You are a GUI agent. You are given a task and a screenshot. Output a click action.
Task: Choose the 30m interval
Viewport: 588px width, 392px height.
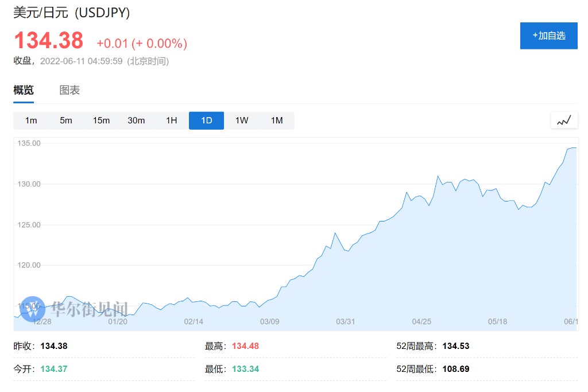[x=136, y=121]
